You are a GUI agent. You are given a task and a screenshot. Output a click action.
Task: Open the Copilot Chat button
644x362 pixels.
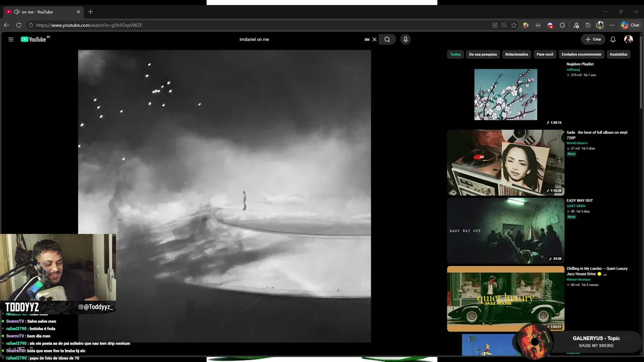(x=630, y=25)
